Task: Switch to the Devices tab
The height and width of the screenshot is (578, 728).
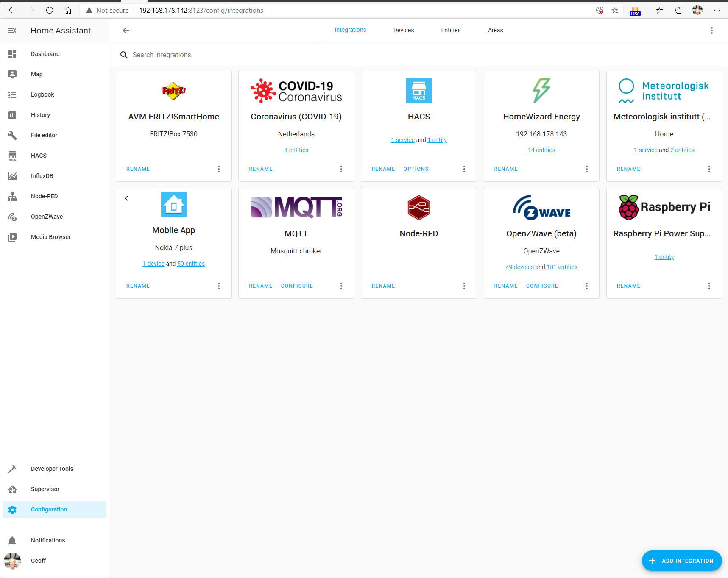Action: coord(403,30)
